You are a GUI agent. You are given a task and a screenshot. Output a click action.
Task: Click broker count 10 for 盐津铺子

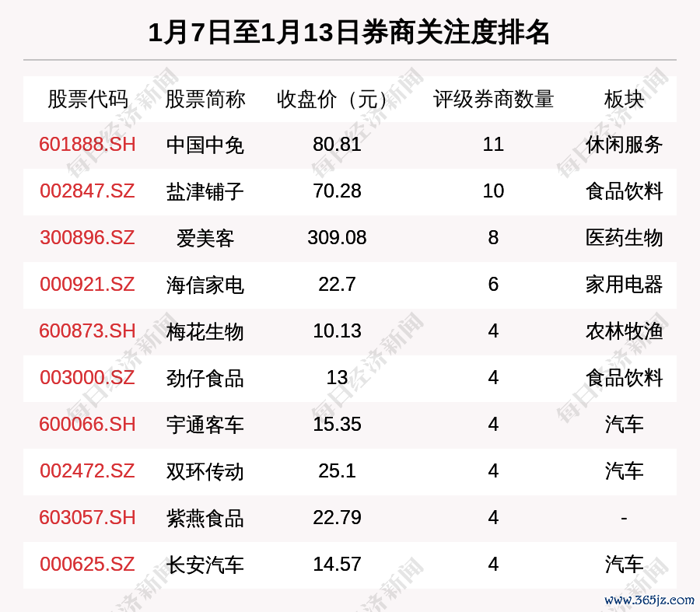pos(493,191)
